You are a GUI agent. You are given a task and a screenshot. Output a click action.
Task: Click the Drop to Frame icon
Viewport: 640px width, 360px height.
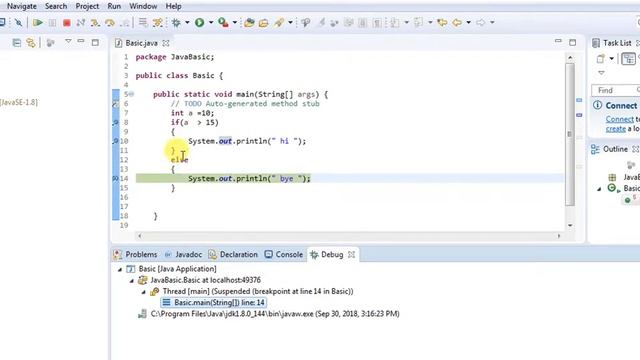tap(143, 22)
